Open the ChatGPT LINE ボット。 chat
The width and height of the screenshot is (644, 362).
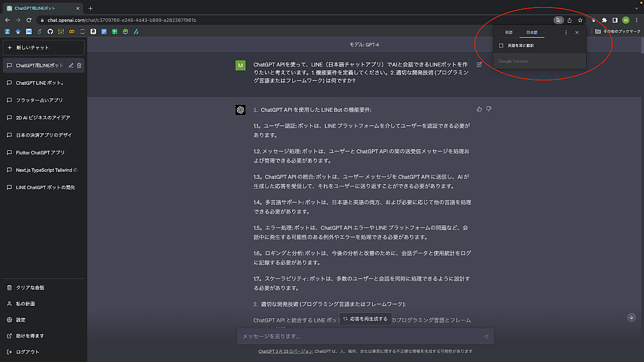44,83
